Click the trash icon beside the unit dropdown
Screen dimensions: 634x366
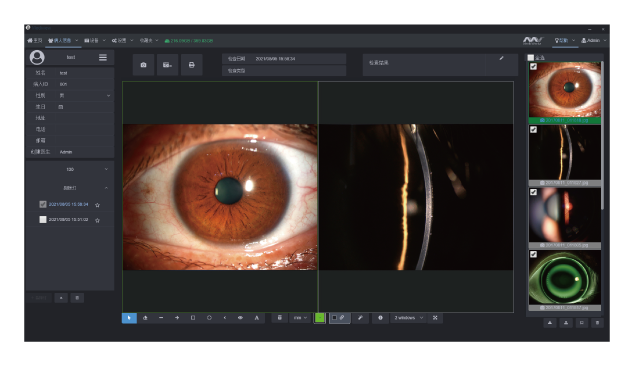coord(279,318)
